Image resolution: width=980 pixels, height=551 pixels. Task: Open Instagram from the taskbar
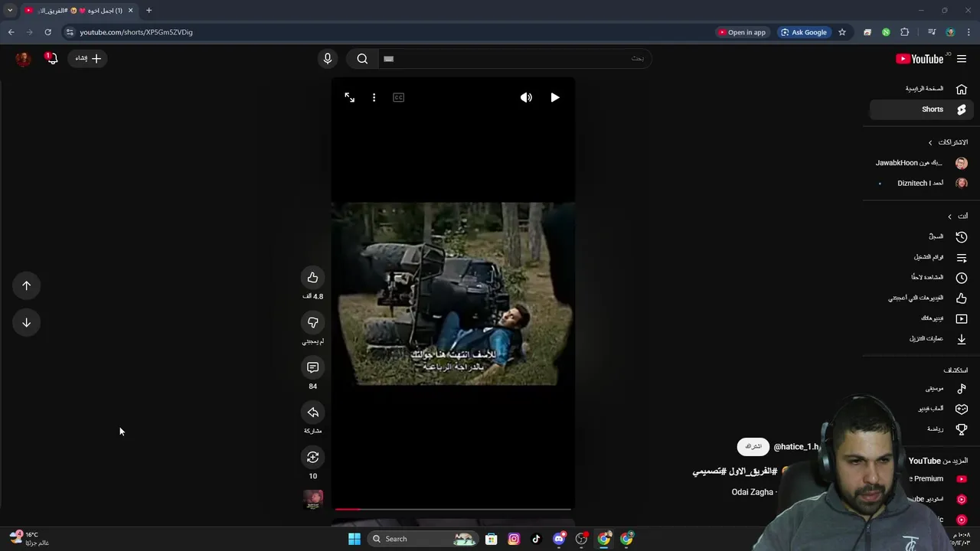[x=514, y=539]
